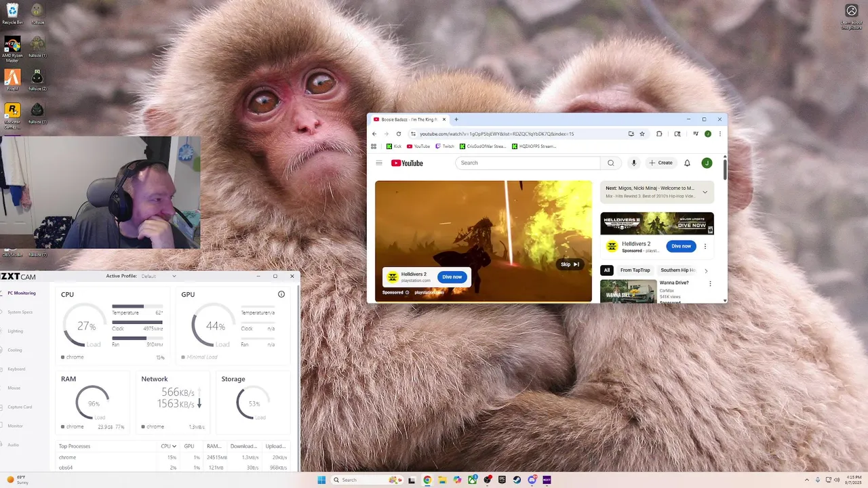Click Dive now in the sidebar Helldivers ad

681,246
